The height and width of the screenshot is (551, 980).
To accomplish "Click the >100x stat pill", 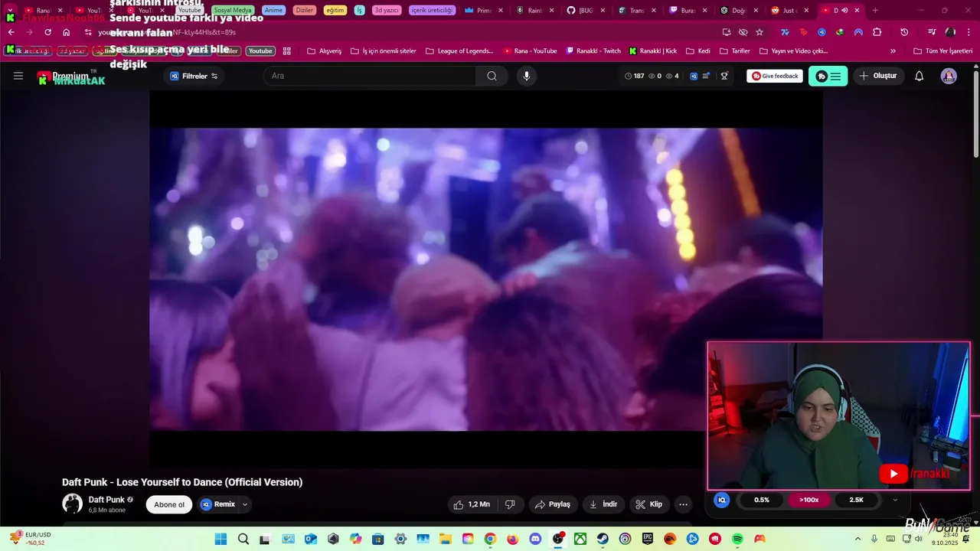I will click(809, 500).
